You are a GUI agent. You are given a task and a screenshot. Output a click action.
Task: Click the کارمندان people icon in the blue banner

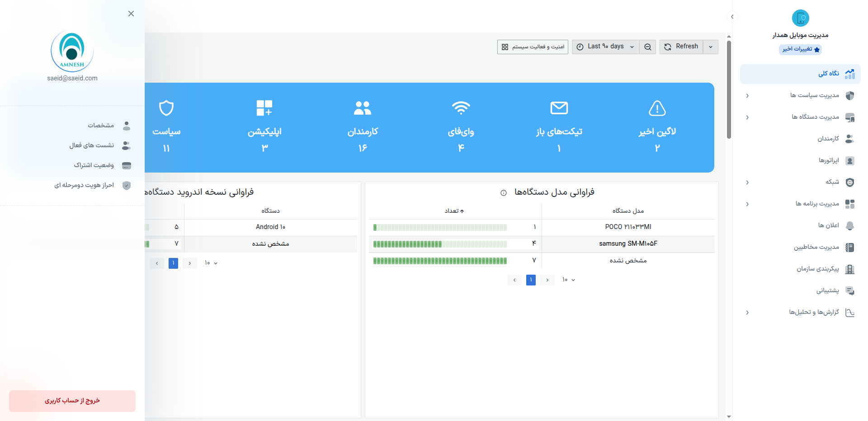(363, 108)
